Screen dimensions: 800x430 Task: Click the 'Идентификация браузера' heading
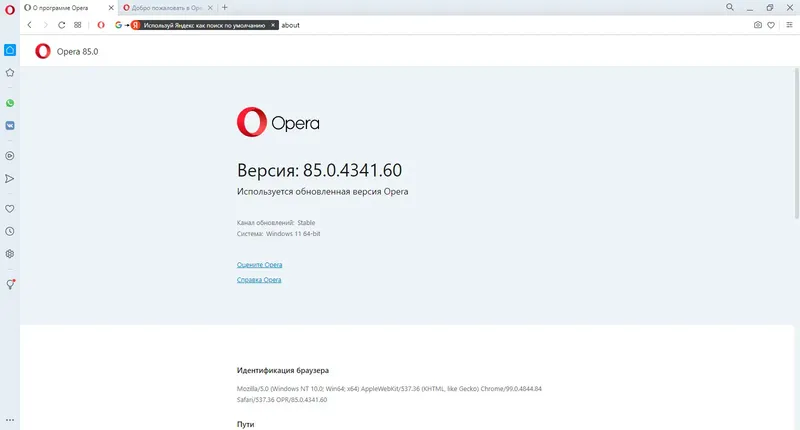tap(283, 370)
